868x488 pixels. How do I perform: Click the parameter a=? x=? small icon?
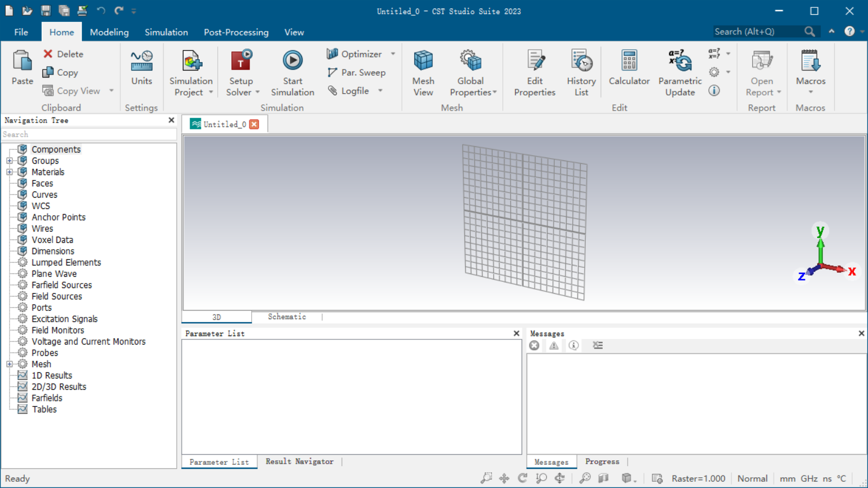point(714,54)
